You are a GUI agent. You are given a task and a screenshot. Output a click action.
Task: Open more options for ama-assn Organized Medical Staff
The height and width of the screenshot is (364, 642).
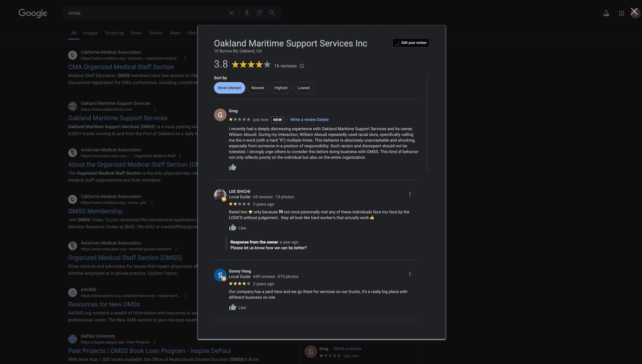coord(180,156)
